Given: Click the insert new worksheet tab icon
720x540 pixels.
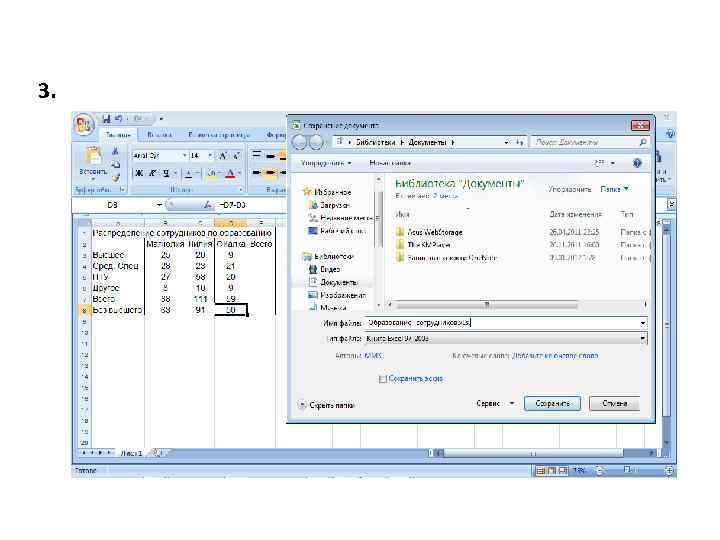Looking at the screenshot, I should click(x=158, y=453).
